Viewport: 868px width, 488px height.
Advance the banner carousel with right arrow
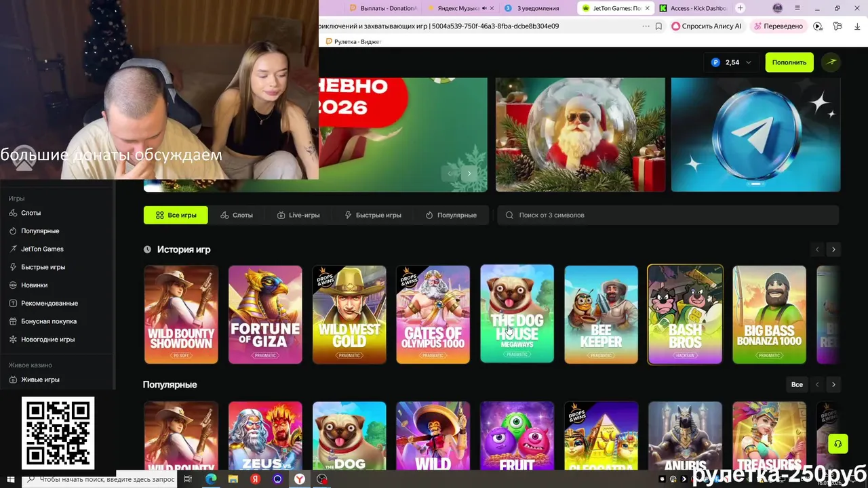tap(469, 174)
